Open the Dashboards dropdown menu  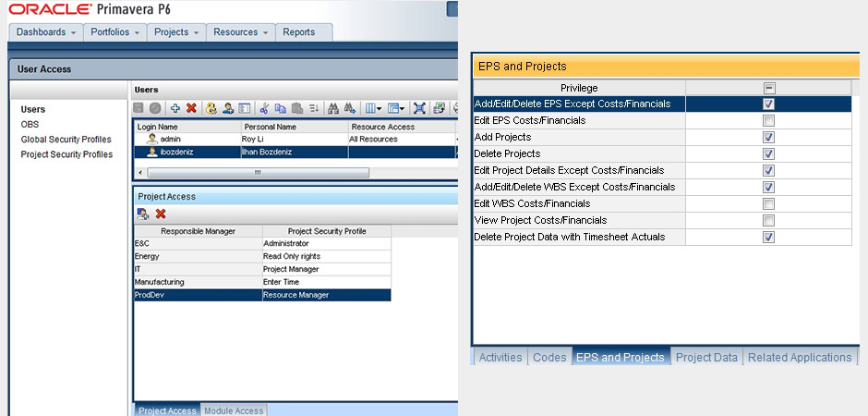click(45, 32)
